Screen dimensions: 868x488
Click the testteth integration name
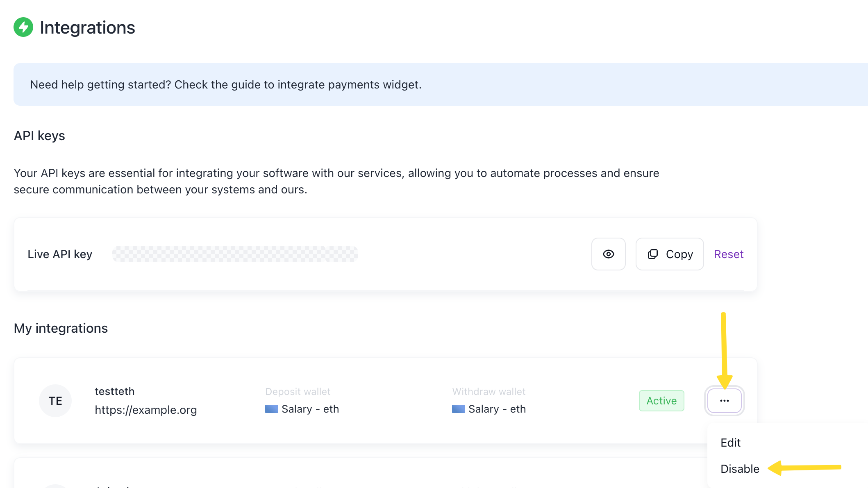tap(114, 391)
